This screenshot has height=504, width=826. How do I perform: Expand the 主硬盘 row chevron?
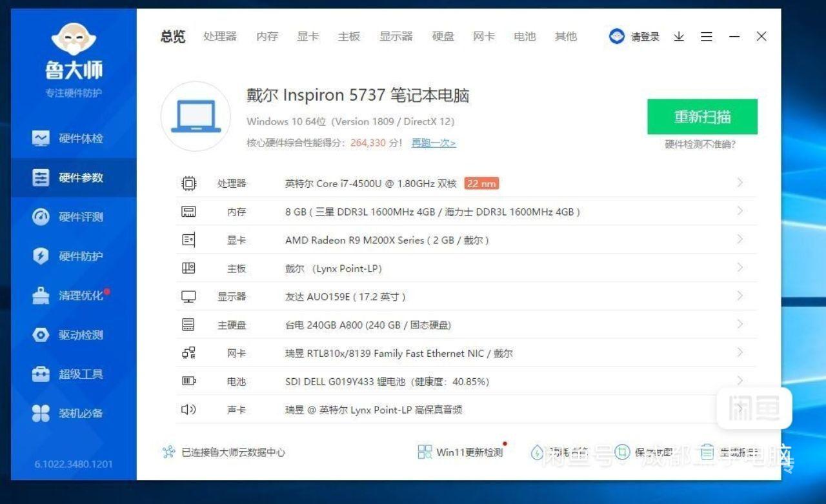[x=740, y=324]
